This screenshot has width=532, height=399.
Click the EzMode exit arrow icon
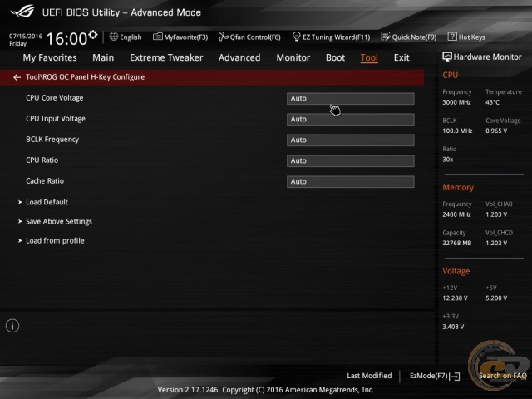point(455,377)
